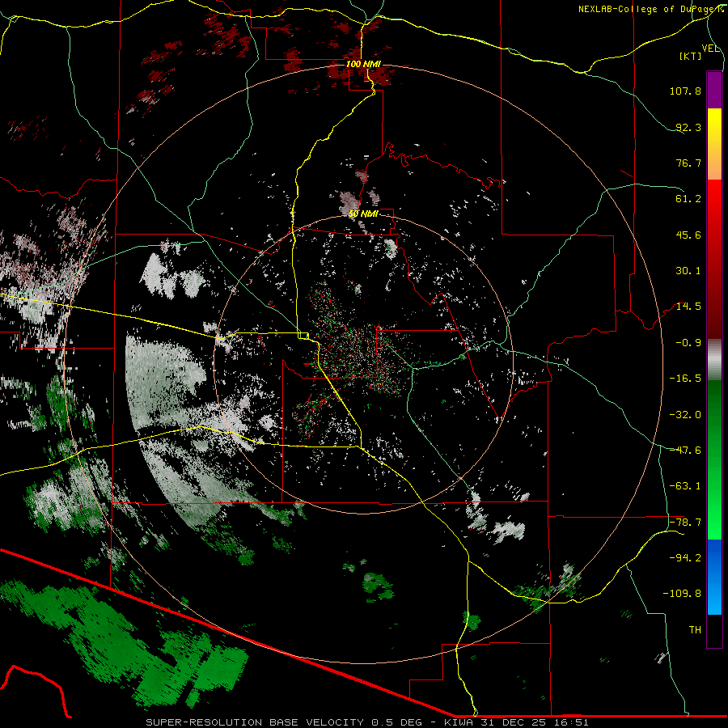Image resolution: width=728 pixels, height=728 pixels.
Task: Pick the purple segment of the velocity color bar
Action: [x=714, y=90]
